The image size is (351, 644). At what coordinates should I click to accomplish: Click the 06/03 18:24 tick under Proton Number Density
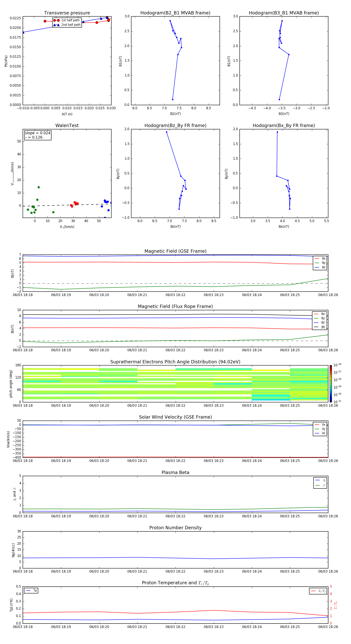click(252, 571)
